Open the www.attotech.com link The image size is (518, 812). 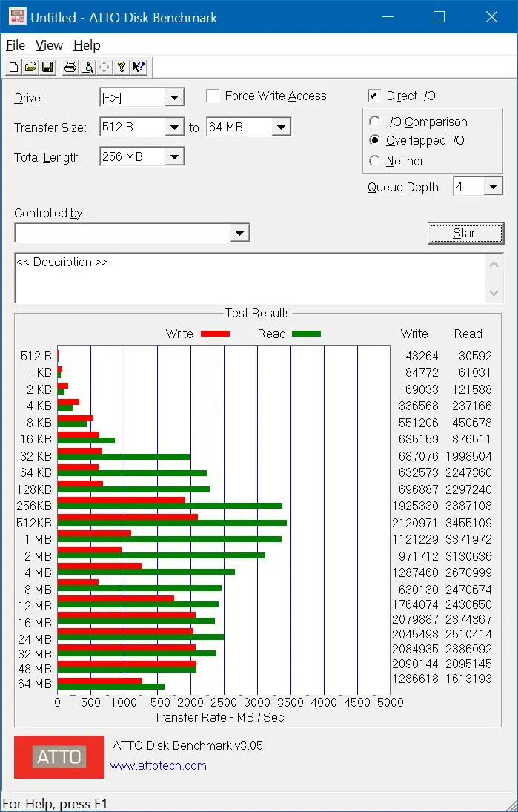[x=159, y=765]
